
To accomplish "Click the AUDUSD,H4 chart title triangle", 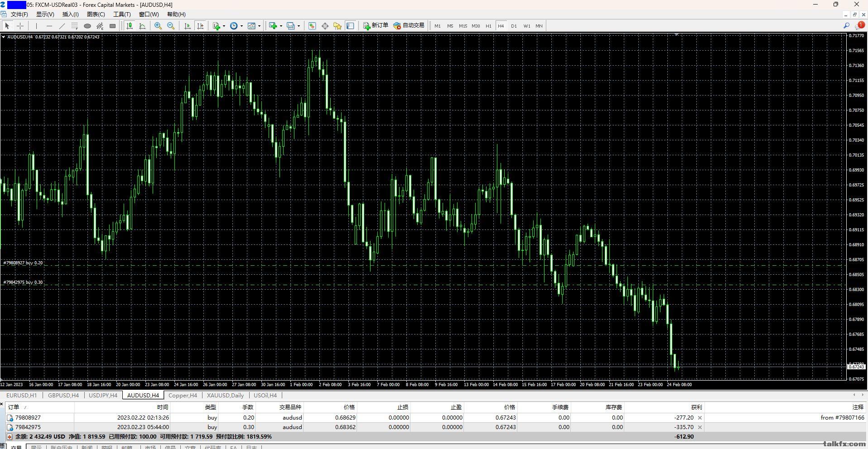I will [4, 37].
